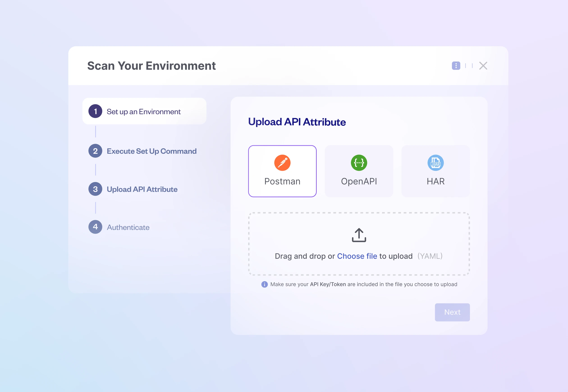
Task: Click the upload arrow icon in drop zone
Action: 359,235
